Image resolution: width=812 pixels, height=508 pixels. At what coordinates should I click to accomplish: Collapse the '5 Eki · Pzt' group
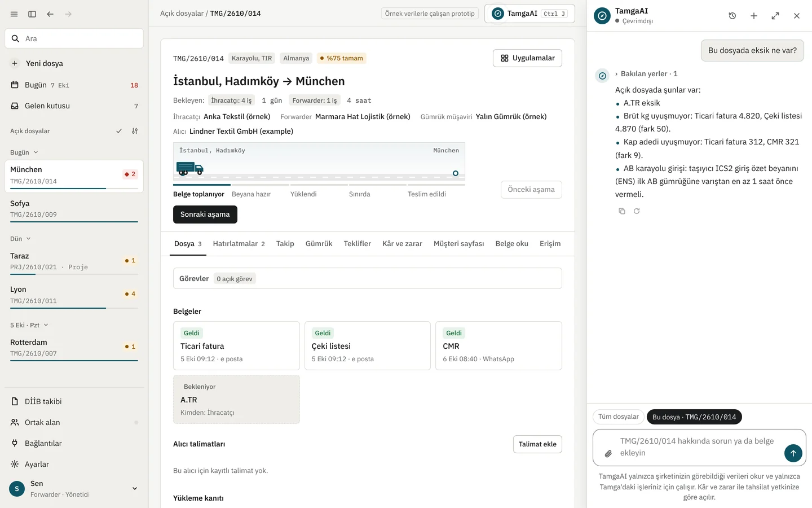29,325
